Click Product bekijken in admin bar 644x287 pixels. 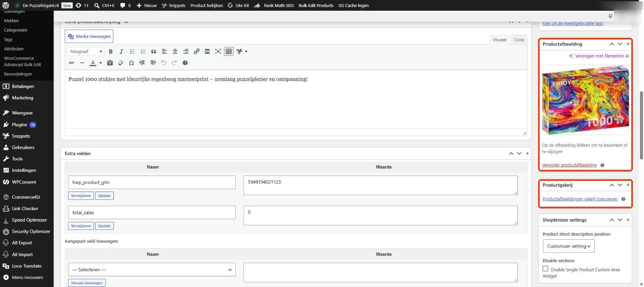(207, 5)
